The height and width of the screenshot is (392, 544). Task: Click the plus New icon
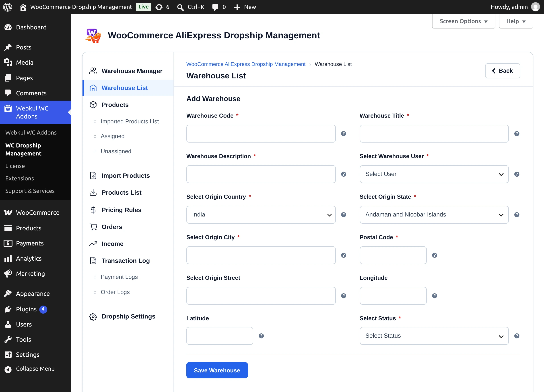(237, 7)
